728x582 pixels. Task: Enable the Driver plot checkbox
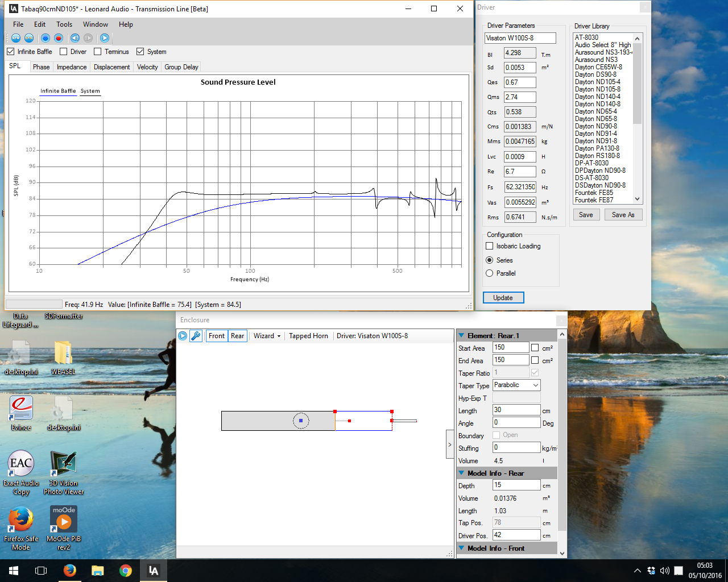pyautogui.click(x=64, y=52)
